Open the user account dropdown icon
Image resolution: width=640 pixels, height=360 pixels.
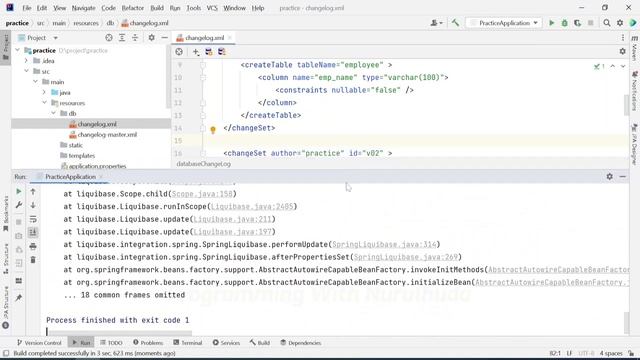[436, 23]
